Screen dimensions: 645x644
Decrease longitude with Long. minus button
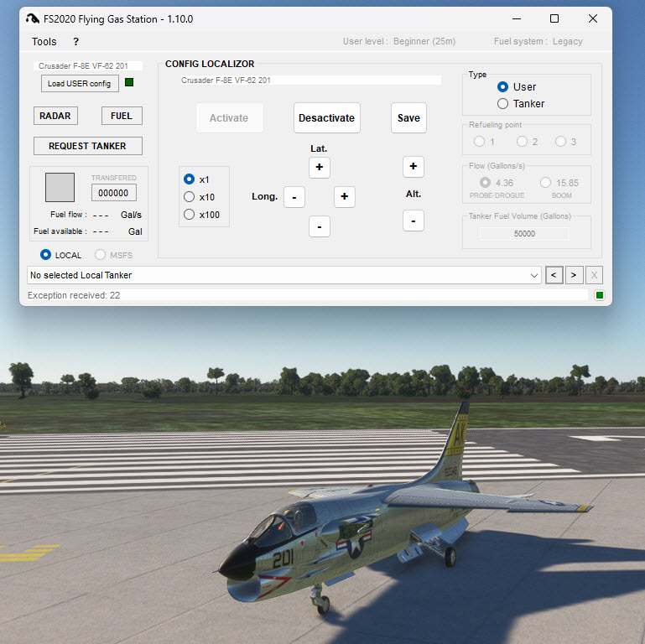click(294, 197)
